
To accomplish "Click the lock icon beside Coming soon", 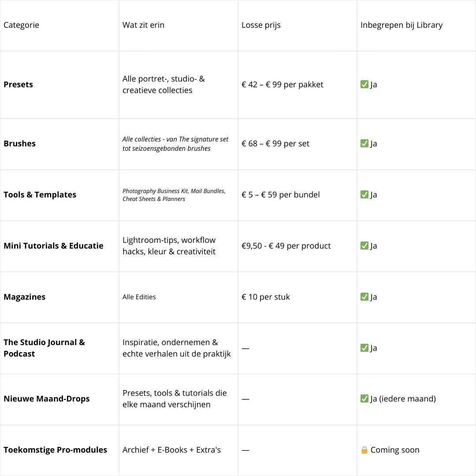I will tap(364, 450).
